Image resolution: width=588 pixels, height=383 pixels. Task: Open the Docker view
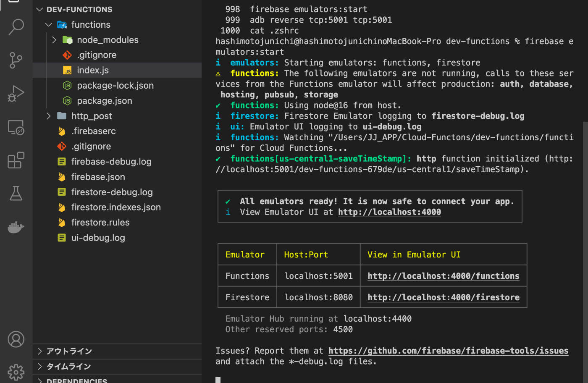[16, 227]
